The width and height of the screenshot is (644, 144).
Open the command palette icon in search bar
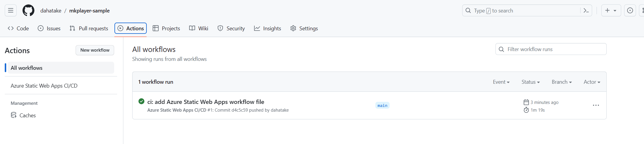click(x=586, y=10)
